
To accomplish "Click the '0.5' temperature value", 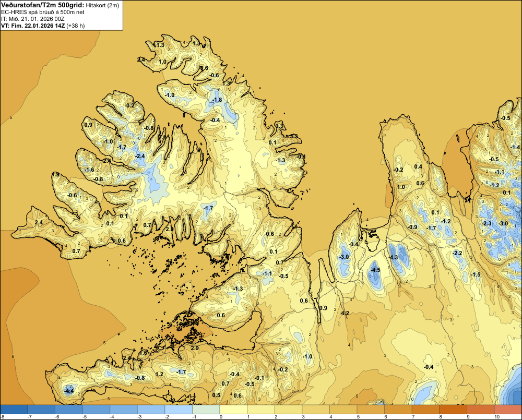I will pyautogui.click(x=216, y=395).
